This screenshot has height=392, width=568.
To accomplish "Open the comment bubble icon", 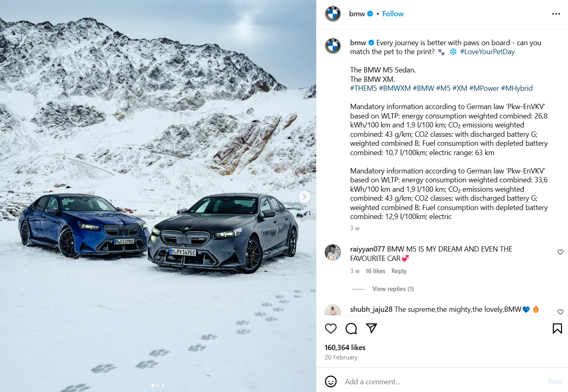I will [x=351, y=328].
